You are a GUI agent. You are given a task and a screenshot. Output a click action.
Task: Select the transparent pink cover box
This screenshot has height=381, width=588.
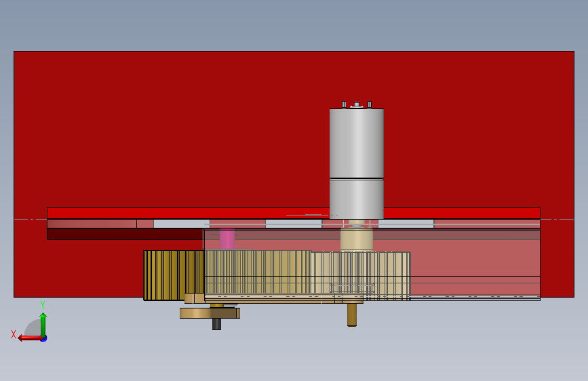tap(372, 264)
